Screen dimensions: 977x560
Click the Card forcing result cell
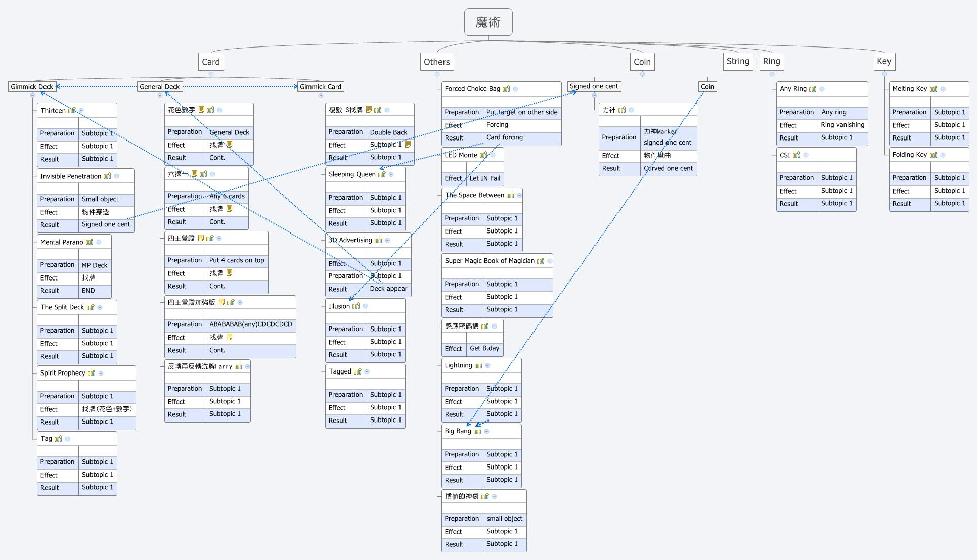click(x=505, y=137)
